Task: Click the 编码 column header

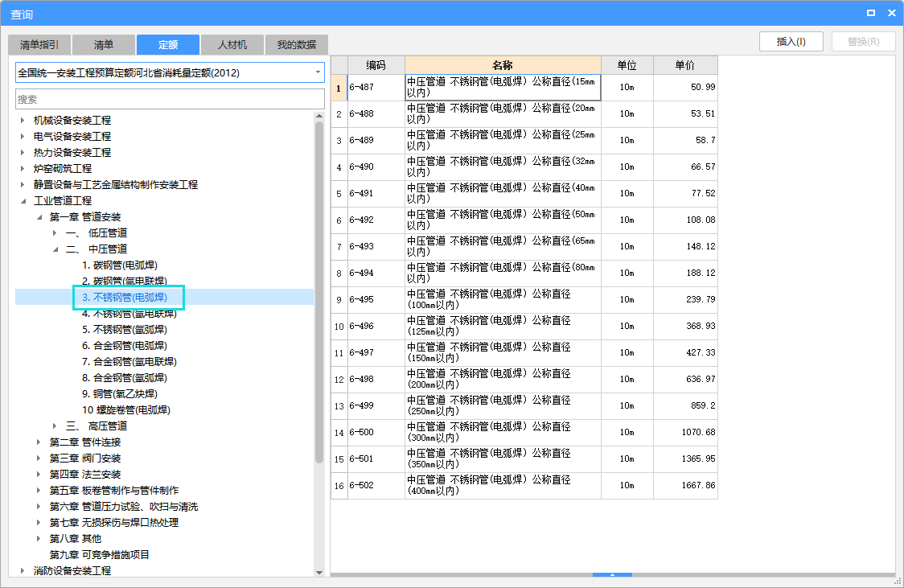Action: point(376,65)
